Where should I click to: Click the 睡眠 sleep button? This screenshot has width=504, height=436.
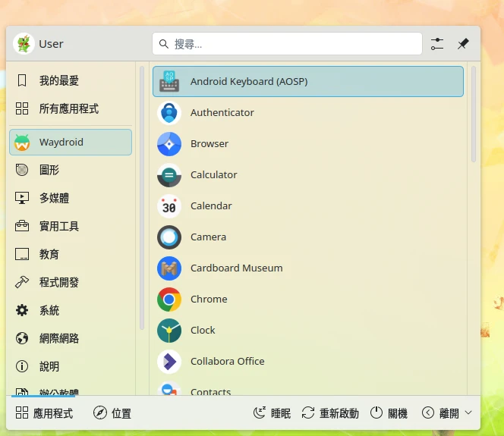click(272, 413)
